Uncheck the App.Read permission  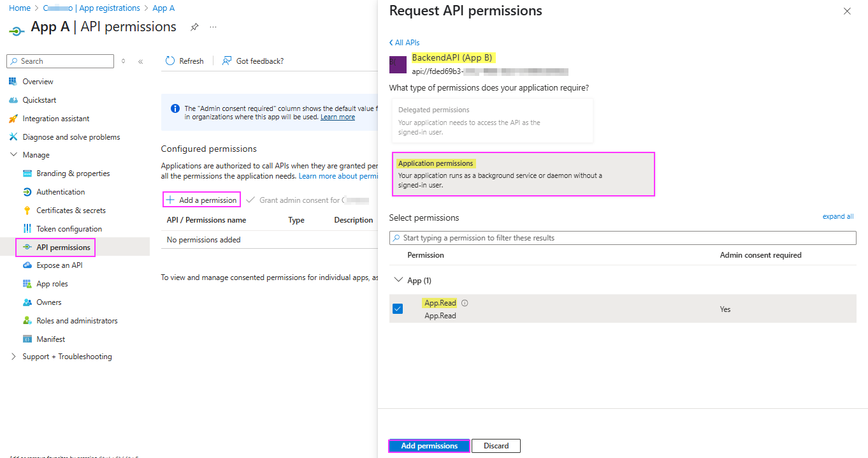tap(398, 308)
